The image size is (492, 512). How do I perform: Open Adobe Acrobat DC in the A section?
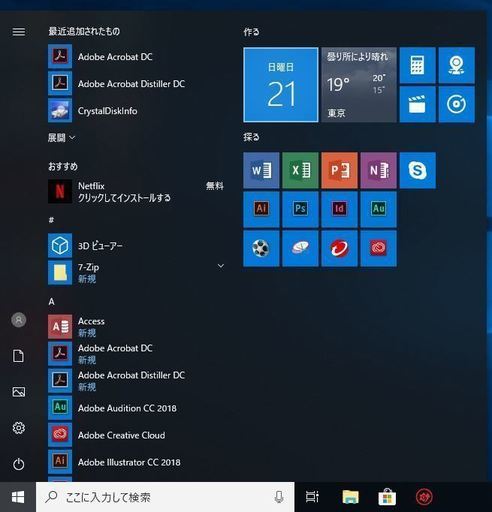(x=137, y=354)
